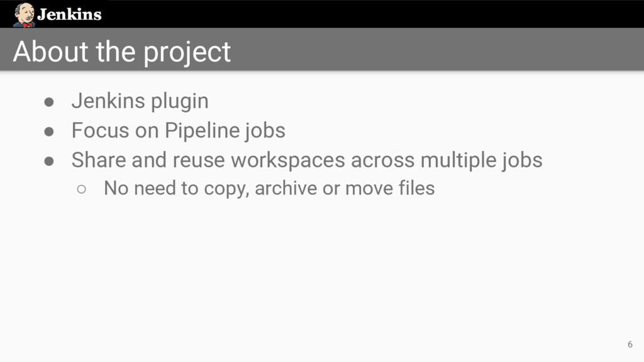Select the "About the project" slide title

(122, 52)
